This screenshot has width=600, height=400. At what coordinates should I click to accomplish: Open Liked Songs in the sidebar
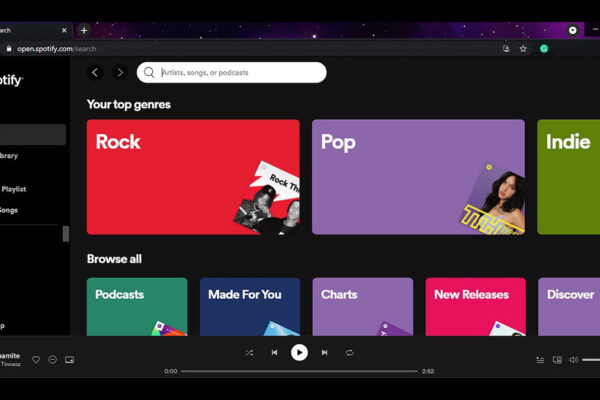(x=8, y=210)
